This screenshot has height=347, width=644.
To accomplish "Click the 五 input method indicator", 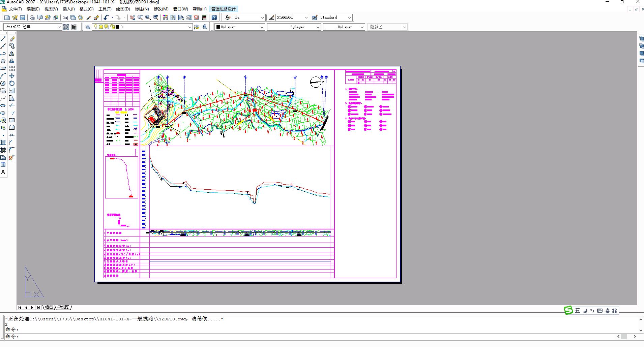I will tap(578, 311).
